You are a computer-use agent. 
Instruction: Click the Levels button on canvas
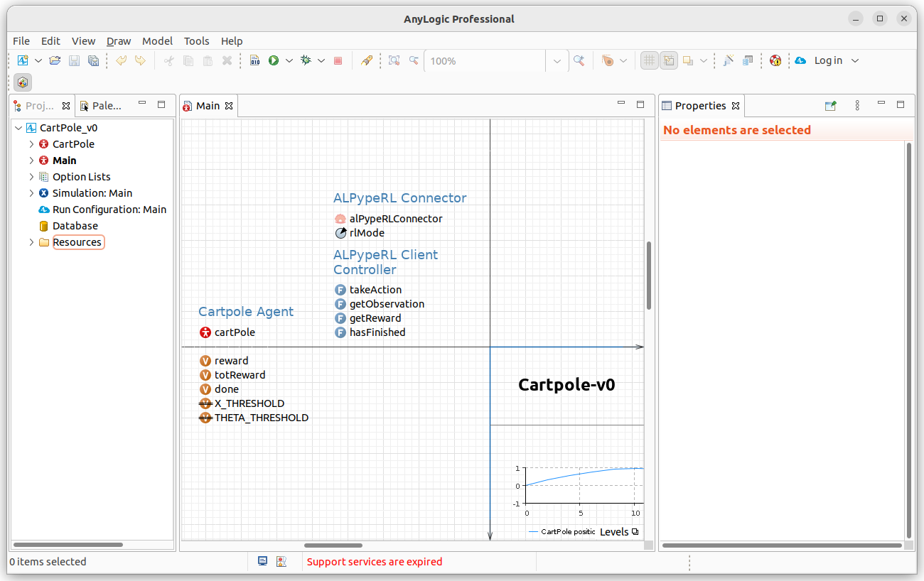point(619,532)
